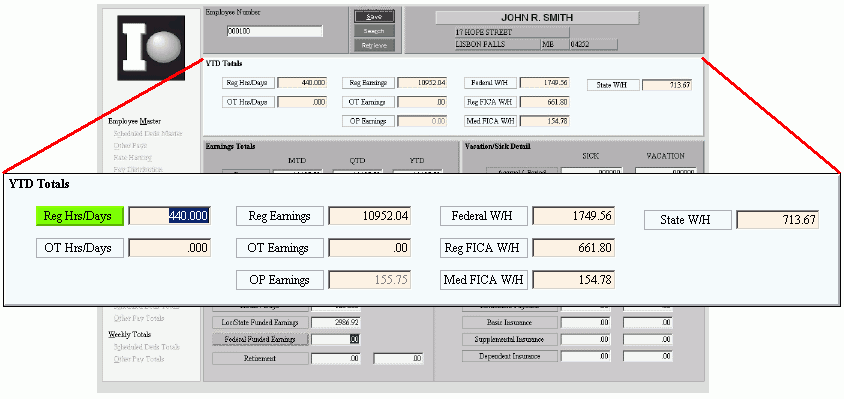
Task: Open Rate History in the sidebar
Action: tap(132, 157)
